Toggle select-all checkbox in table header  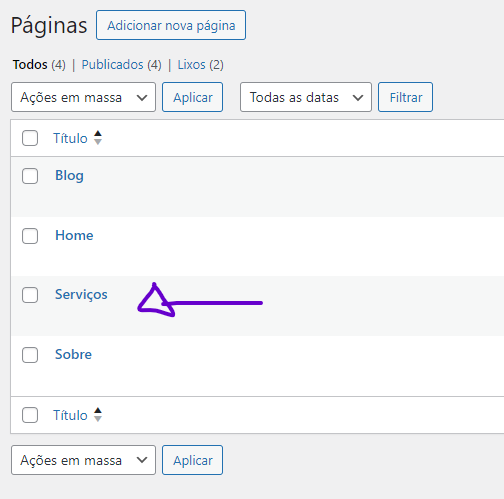click(x=30, y=138)
